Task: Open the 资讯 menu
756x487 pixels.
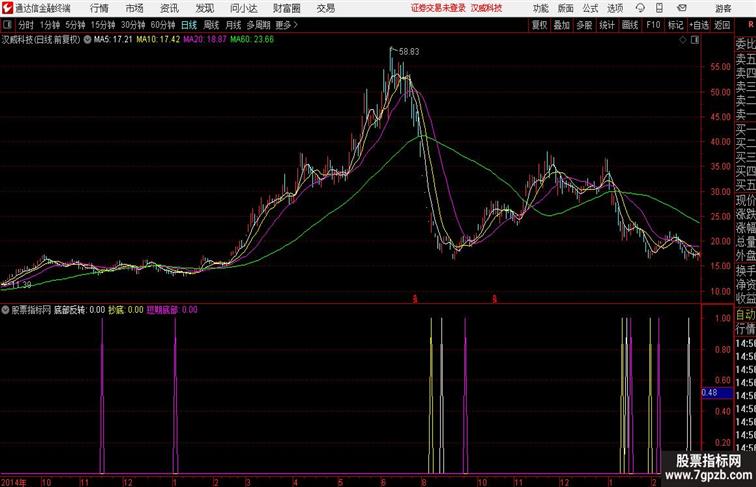Action: tap(169, 8)
